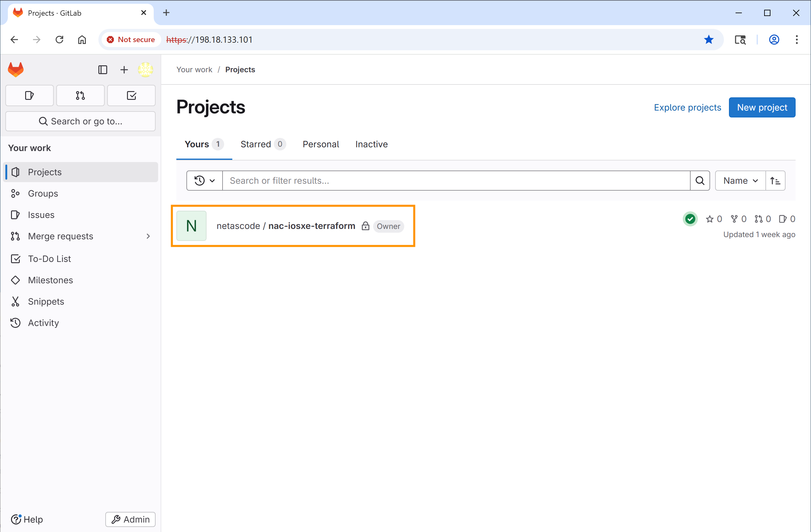
Task: Select Projects in the sidebar
Action: click(x=80, y=172)
